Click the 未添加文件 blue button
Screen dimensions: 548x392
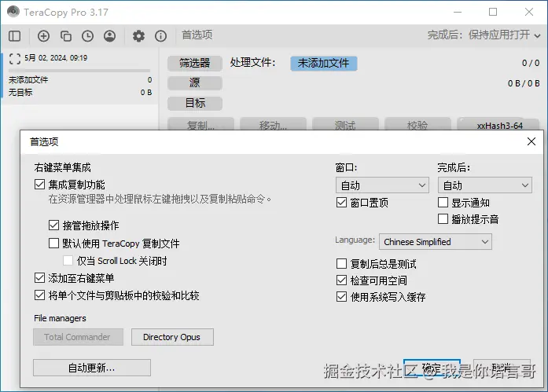point(324,63)
